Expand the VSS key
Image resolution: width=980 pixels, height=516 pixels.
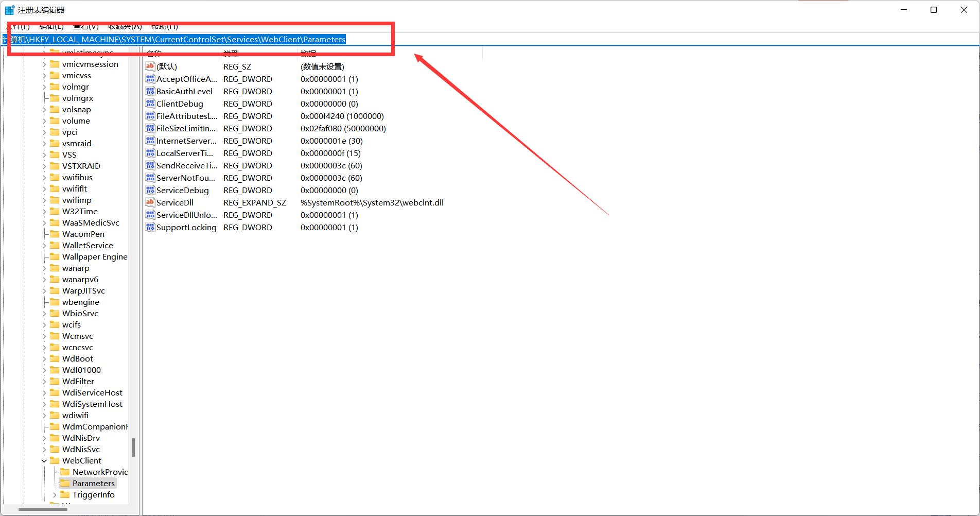(x=44, y=155)
